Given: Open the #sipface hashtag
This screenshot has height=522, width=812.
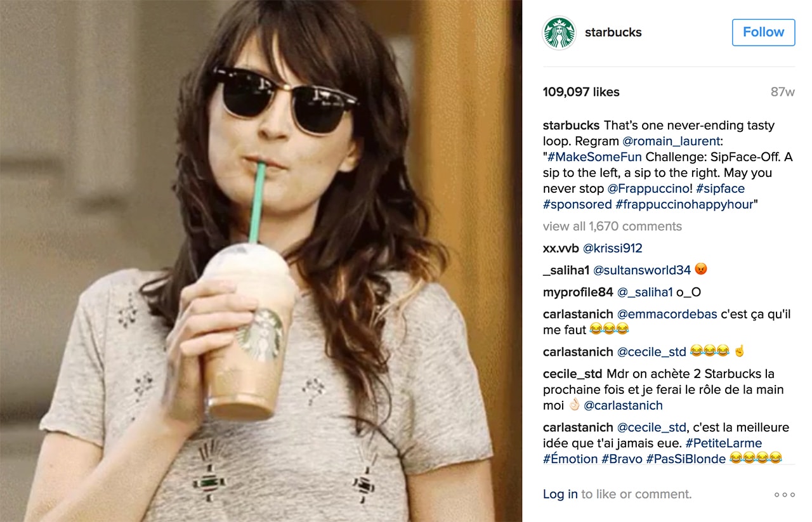Looking at the screenshot, I should [x=720, y=188].
